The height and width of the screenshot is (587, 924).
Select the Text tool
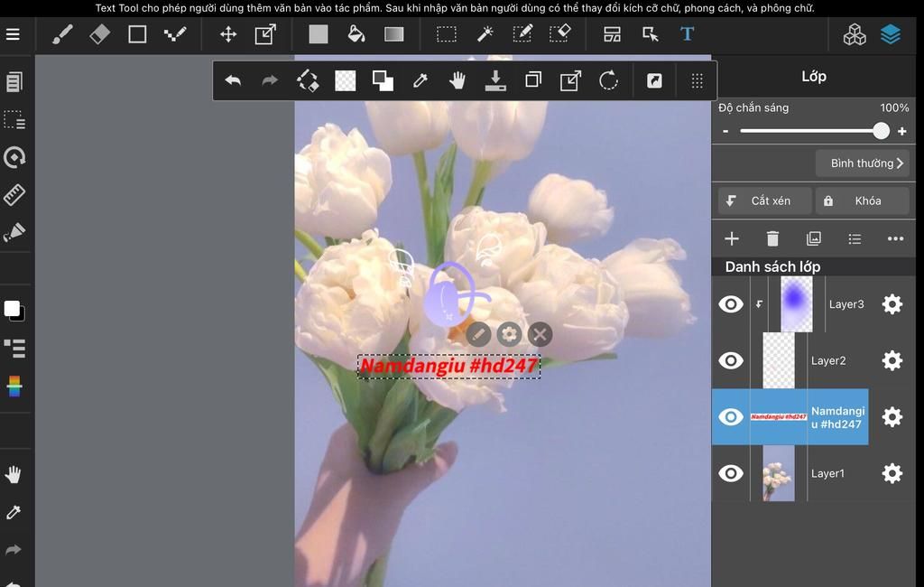[x=687, y=34]
